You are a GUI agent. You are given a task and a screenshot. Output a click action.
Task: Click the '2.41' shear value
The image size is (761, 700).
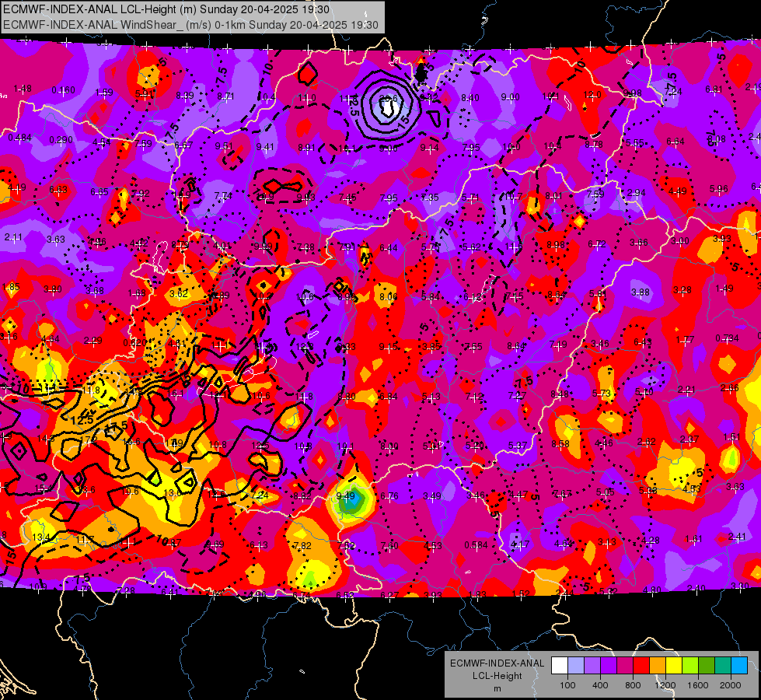tap(737, 537)
